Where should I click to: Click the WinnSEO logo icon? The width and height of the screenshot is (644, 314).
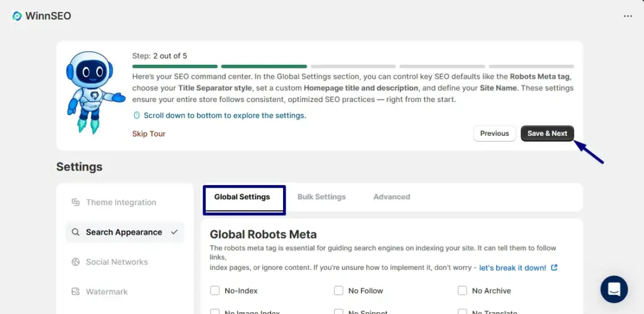[x=17, y=16]
